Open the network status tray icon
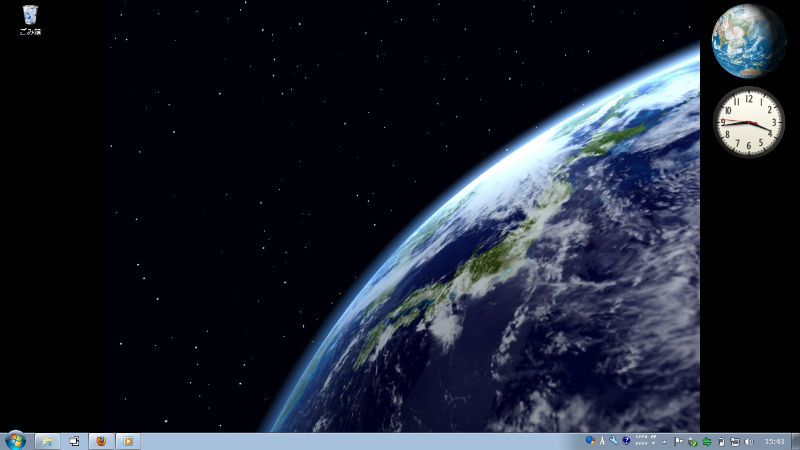The width and height of the screenshot is (800, 450). pos(735,442)
